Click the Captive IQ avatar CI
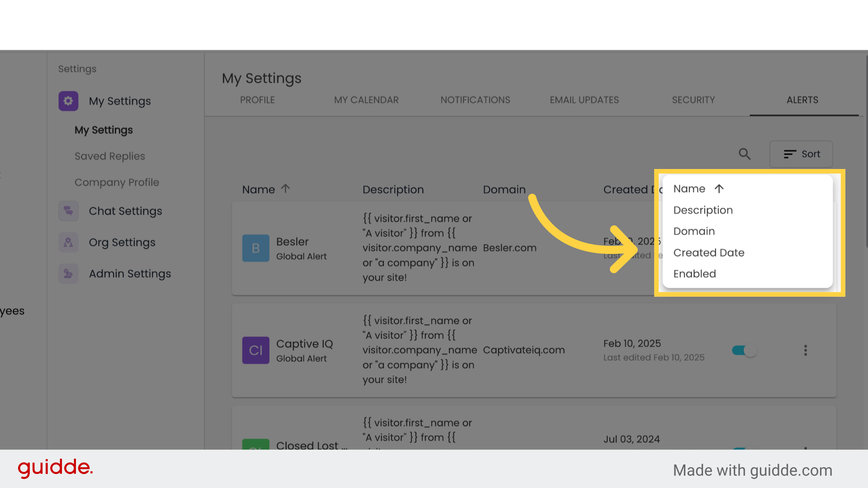This screenshot has width=868, height=488. pos(255,350)
